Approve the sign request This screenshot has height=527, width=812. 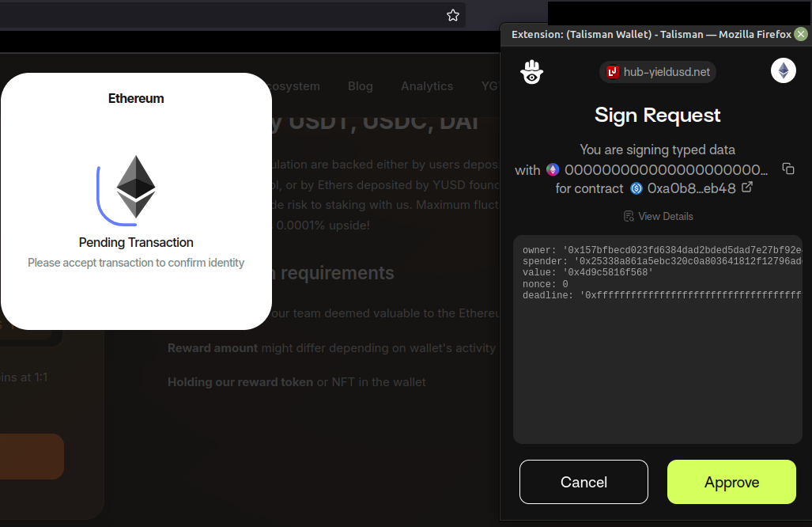(731, 481)
